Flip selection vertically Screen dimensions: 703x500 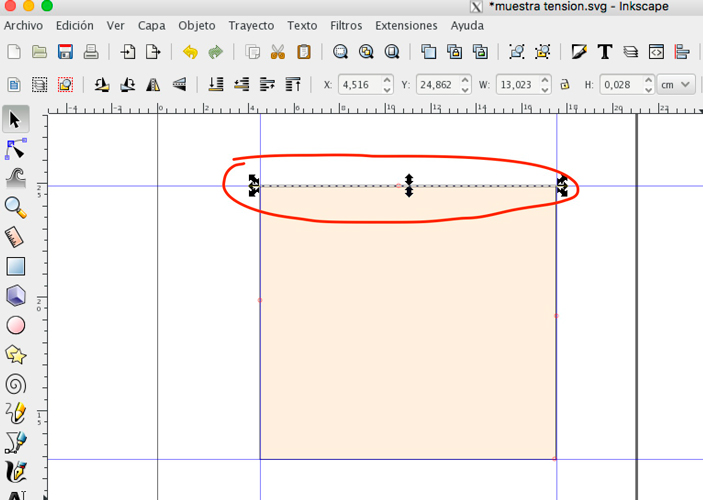(179, 84)
